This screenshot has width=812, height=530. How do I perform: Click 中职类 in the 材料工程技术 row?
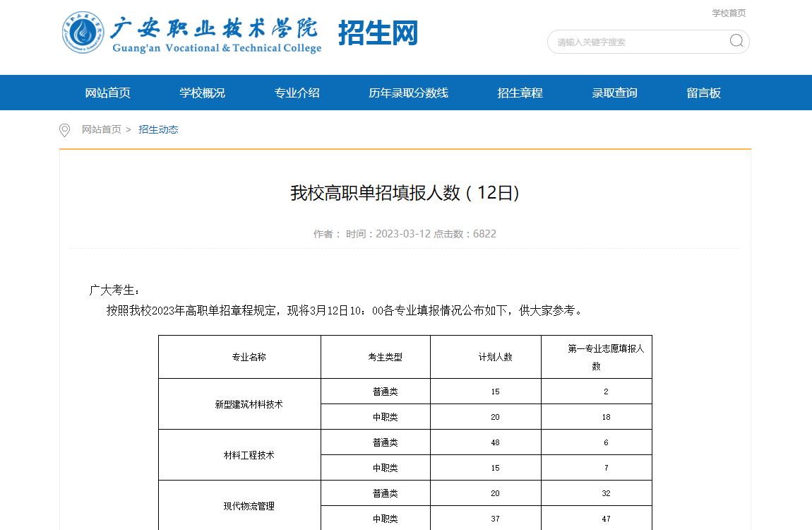376,468
